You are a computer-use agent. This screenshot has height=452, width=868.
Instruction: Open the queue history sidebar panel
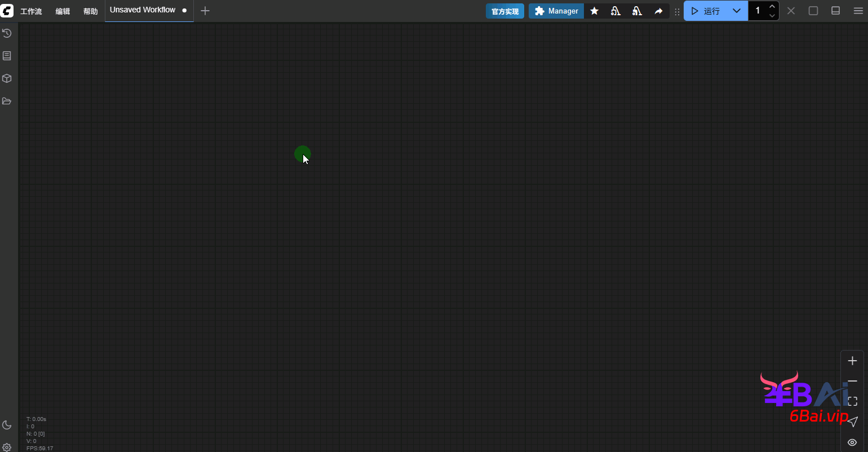click(x=7, y=33)
